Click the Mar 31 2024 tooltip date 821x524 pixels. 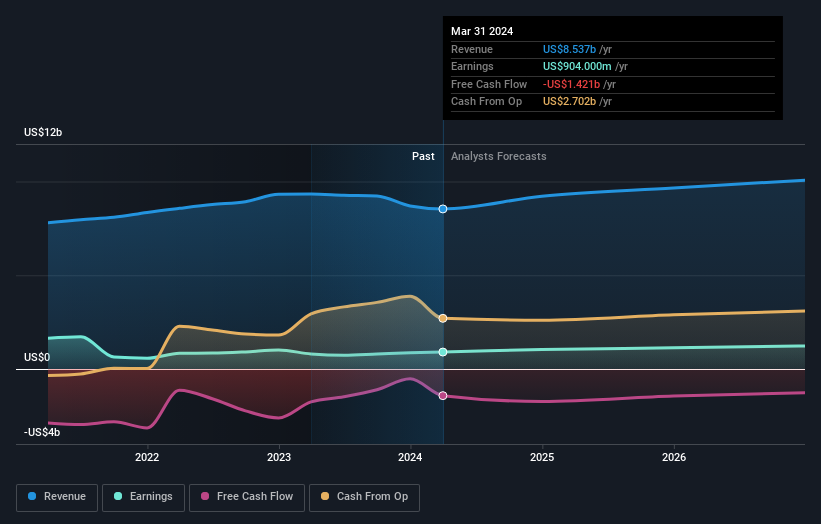tap(482, 31)
